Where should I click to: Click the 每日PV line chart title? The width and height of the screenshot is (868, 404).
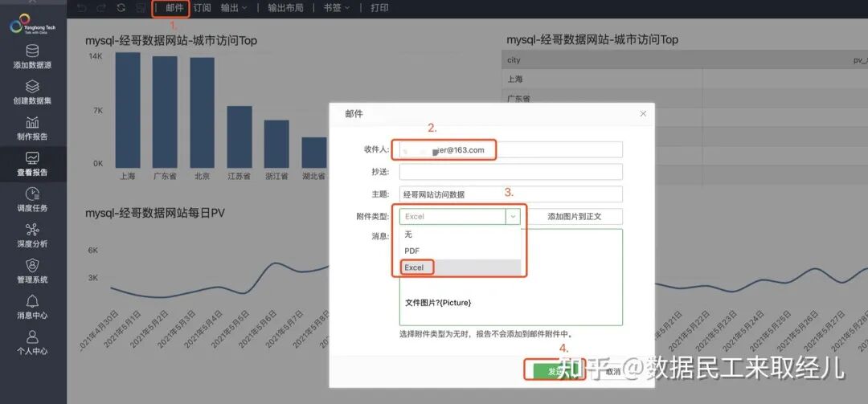[x=155, y=213]
